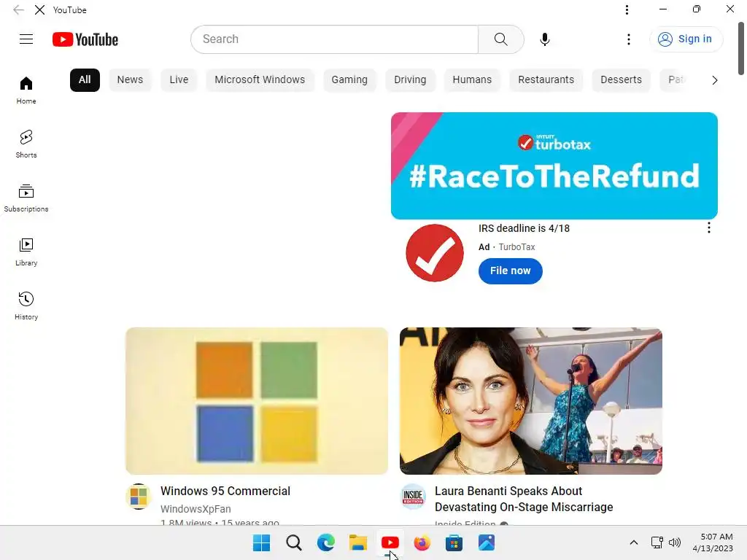Open Inside Edition channel avatar
The image size is (747, 560).
pyautogui.click(x=413, y=496)
